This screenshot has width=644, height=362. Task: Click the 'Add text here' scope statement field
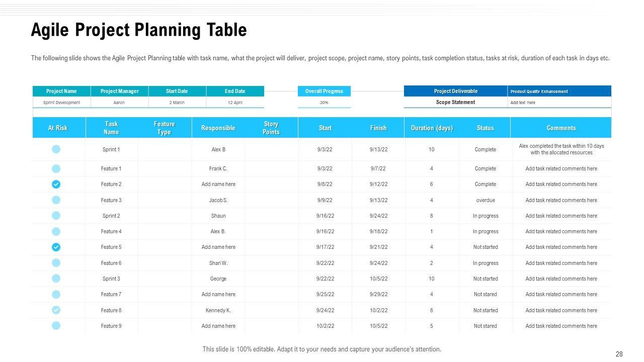[x=523, y=103]
